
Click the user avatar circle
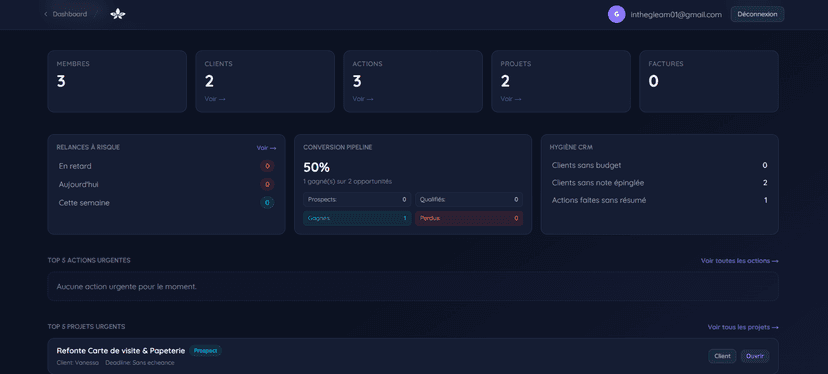tap(616, 14)
